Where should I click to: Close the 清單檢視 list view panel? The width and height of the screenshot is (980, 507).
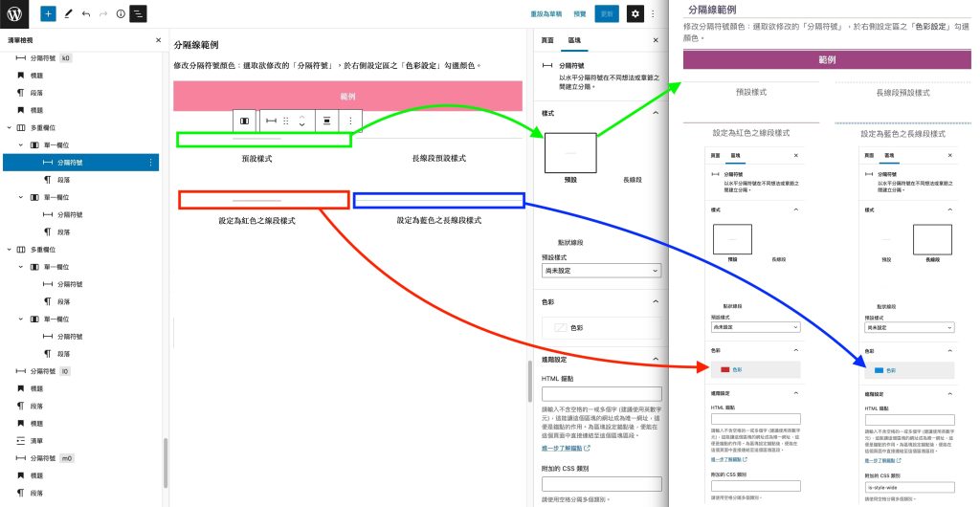point(158,40)
